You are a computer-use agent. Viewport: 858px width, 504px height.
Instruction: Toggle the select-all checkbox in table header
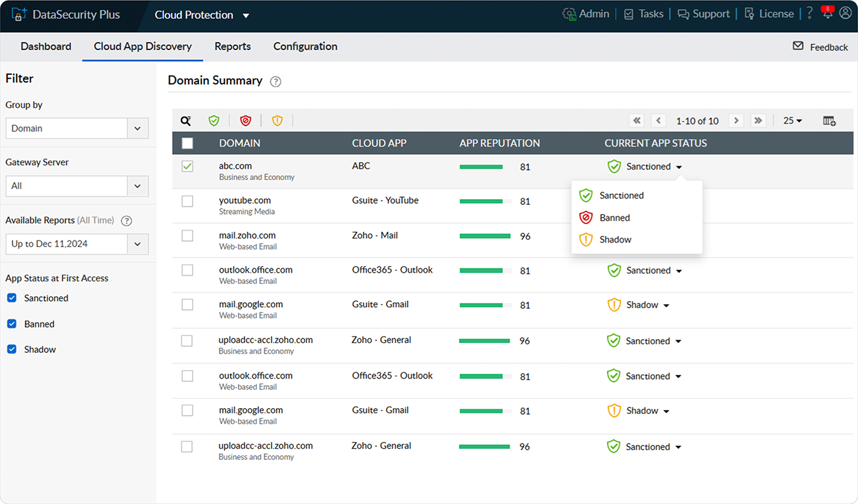click(x=187, y=143)
